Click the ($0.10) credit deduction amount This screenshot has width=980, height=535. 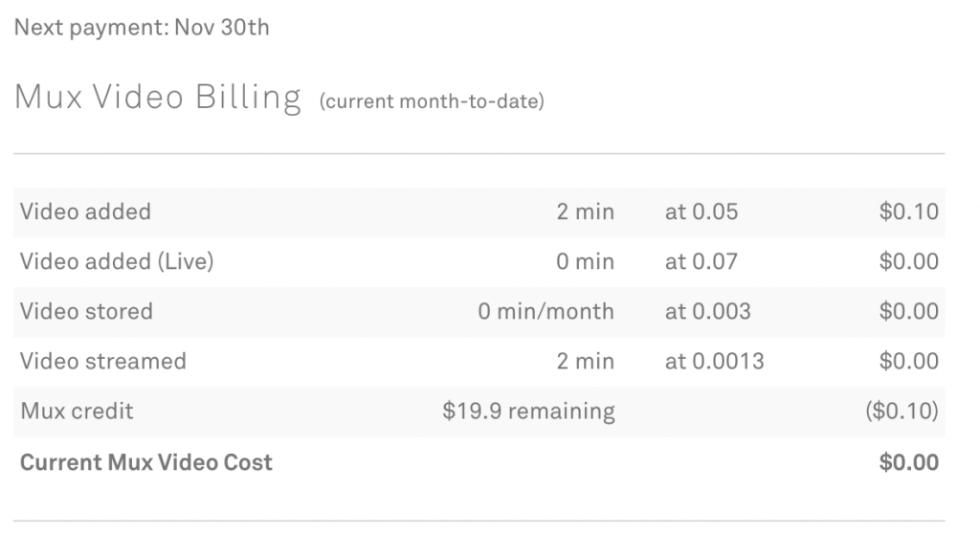pos(902,412)
